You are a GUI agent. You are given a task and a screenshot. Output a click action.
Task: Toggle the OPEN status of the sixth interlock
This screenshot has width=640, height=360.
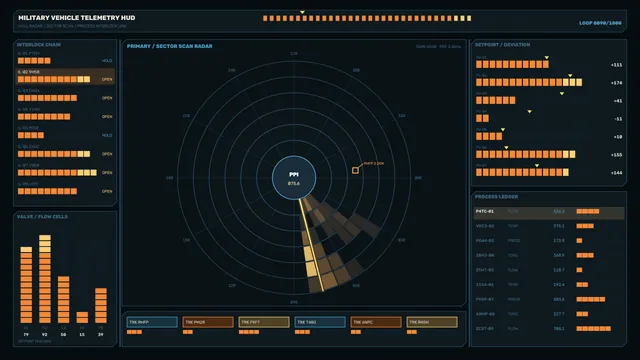(107, 154)
